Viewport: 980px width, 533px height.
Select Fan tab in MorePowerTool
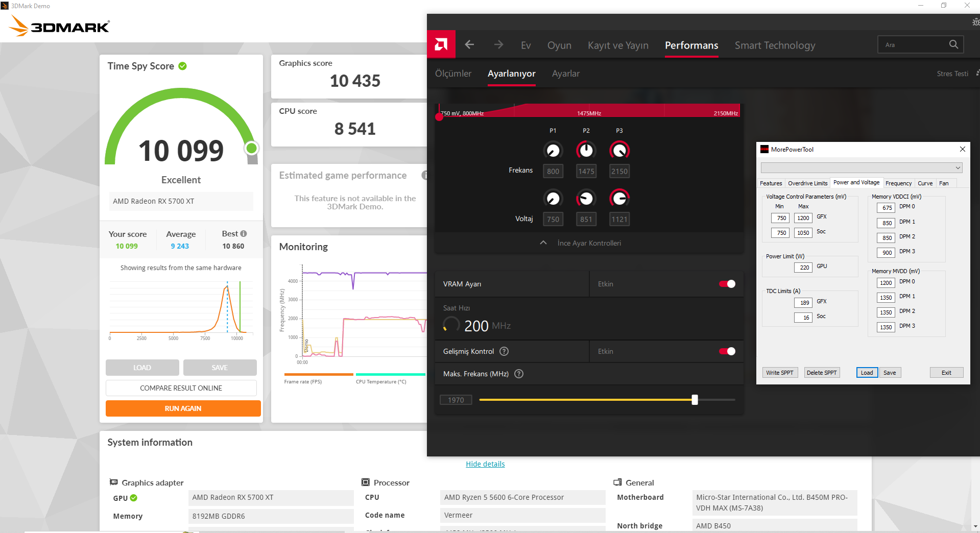coord(944,183)
